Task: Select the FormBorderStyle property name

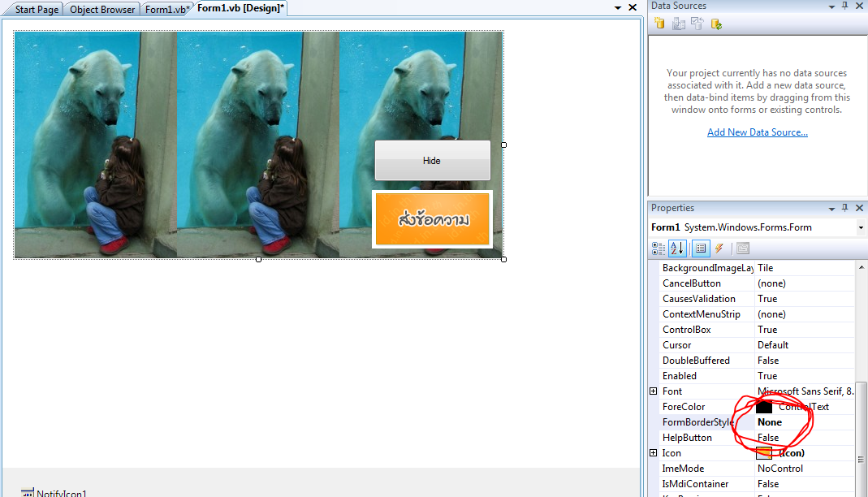Action: pos(697,422)
